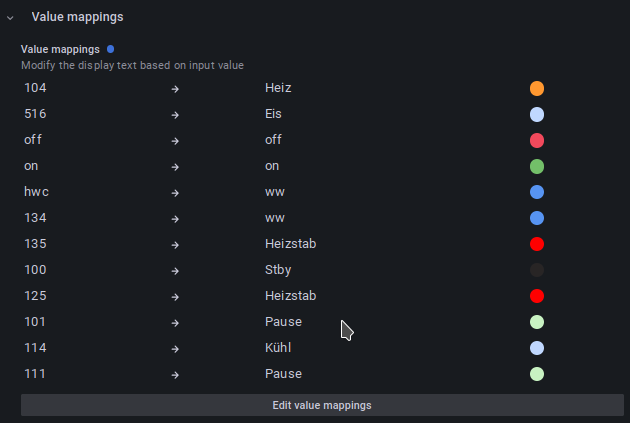
Task: Click the arrow icon in the 516 row
Action: tap(175, 115)
